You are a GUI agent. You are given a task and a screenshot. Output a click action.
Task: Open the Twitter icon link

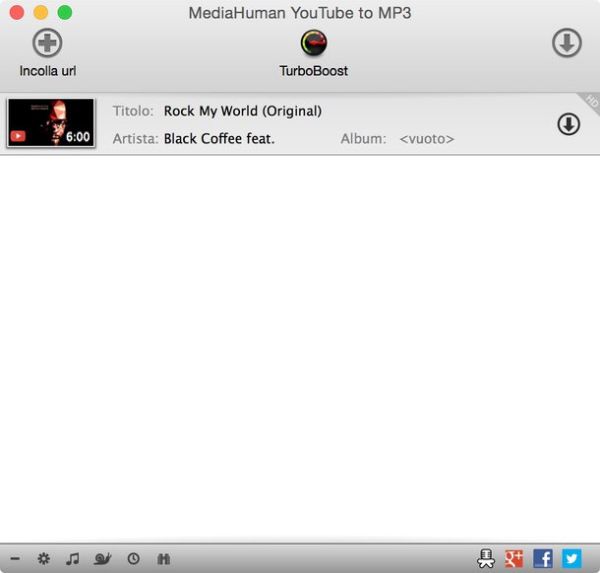click(571, 559)
